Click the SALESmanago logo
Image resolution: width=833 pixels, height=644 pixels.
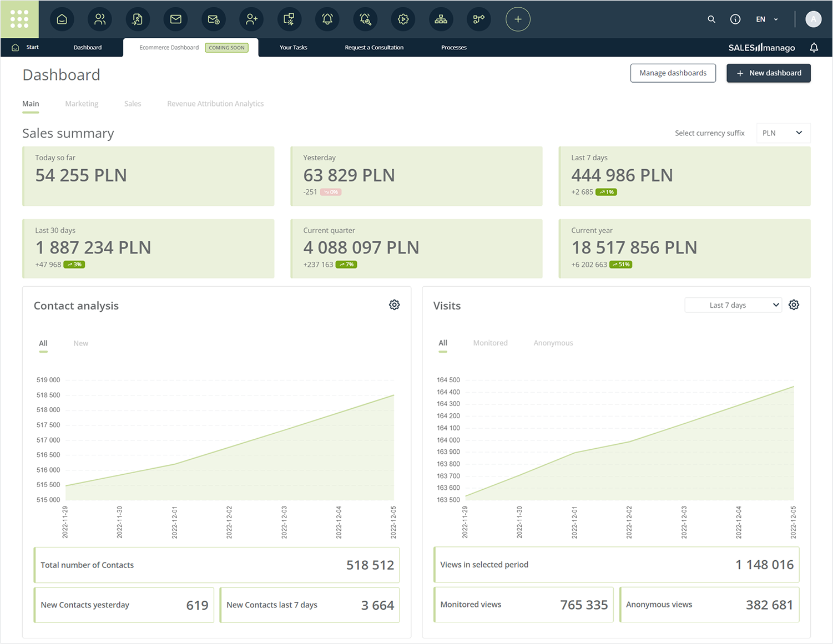[x=761, y=48]
